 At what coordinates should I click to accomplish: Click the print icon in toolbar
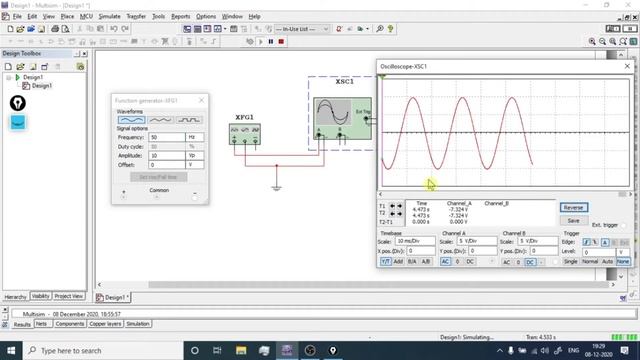[55, 29]
